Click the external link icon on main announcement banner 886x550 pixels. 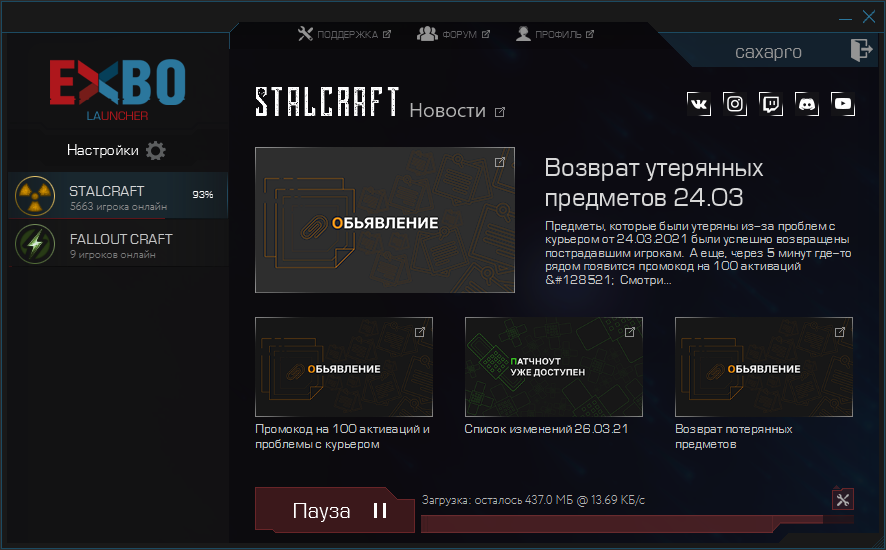(500, 162)
